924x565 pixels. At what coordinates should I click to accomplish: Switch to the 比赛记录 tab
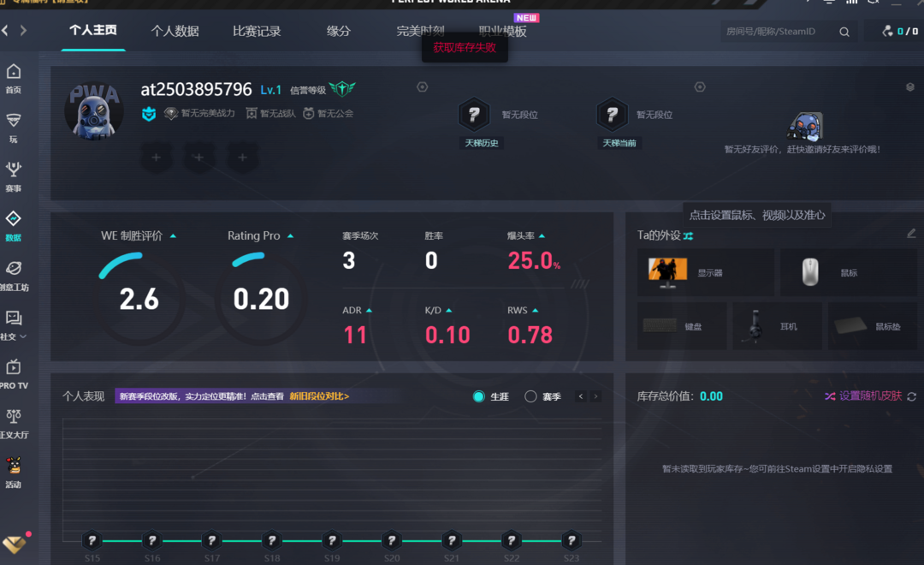(257, 32)
